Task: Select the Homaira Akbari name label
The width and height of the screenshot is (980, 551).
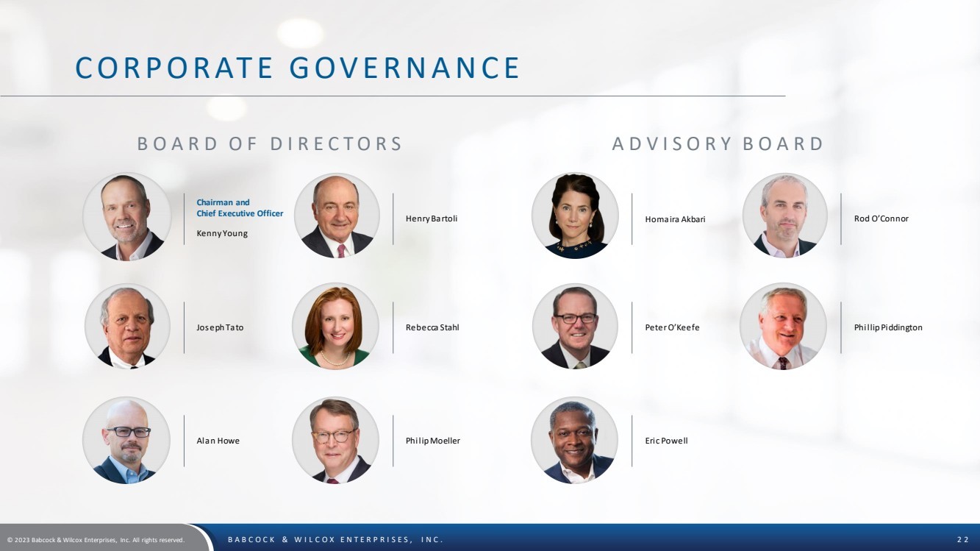Action: 675,219
